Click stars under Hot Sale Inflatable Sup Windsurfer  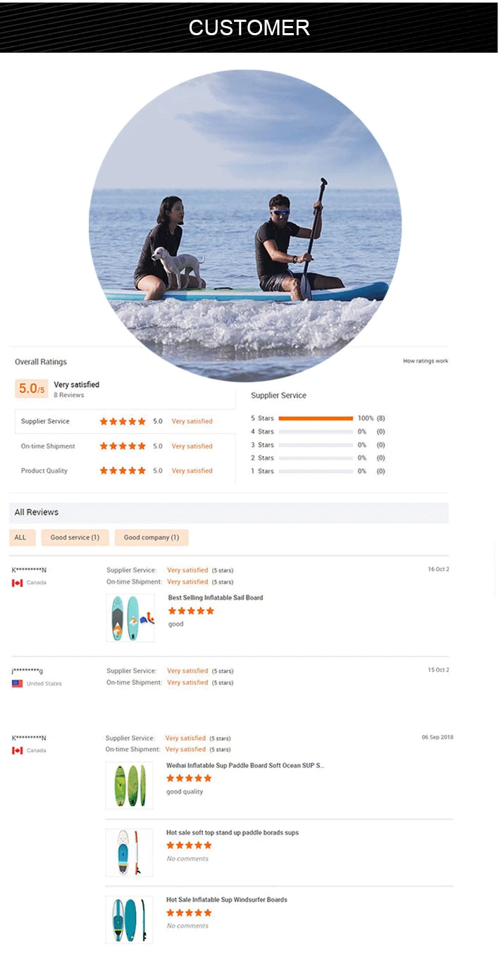tap(189, 913)
